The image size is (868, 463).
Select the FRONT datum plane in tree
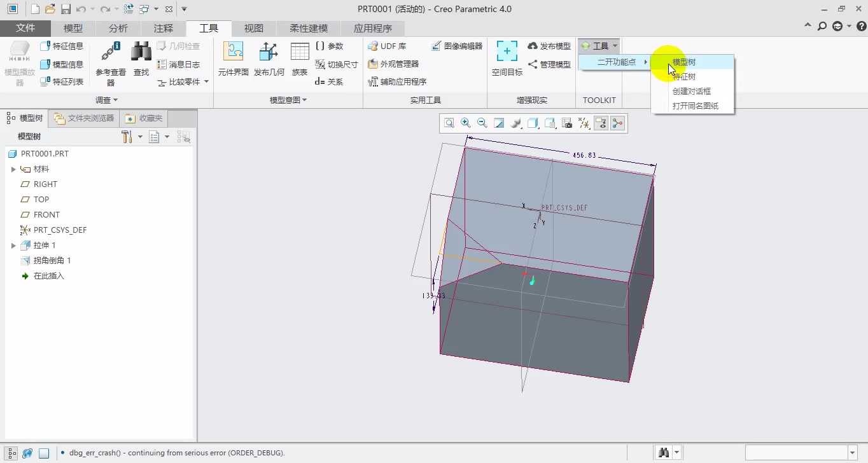click(46, 215)
